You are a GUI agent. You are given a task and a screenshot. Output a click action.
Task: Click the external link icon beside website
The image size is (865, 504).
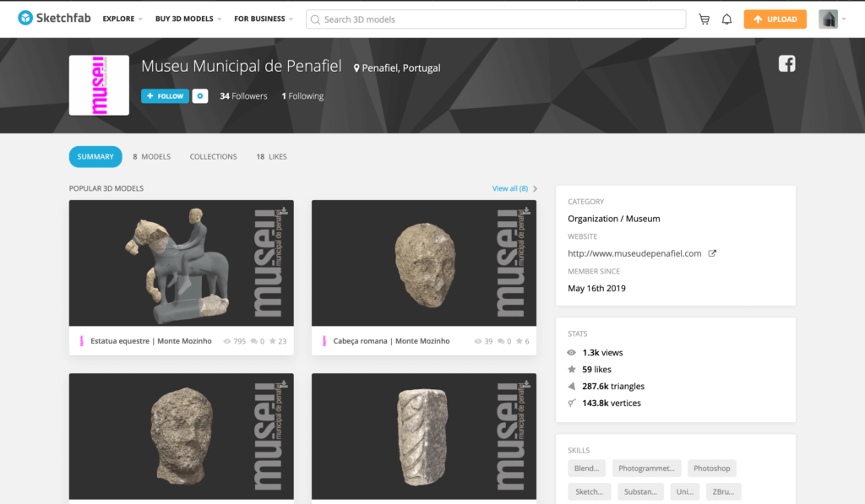712,253
